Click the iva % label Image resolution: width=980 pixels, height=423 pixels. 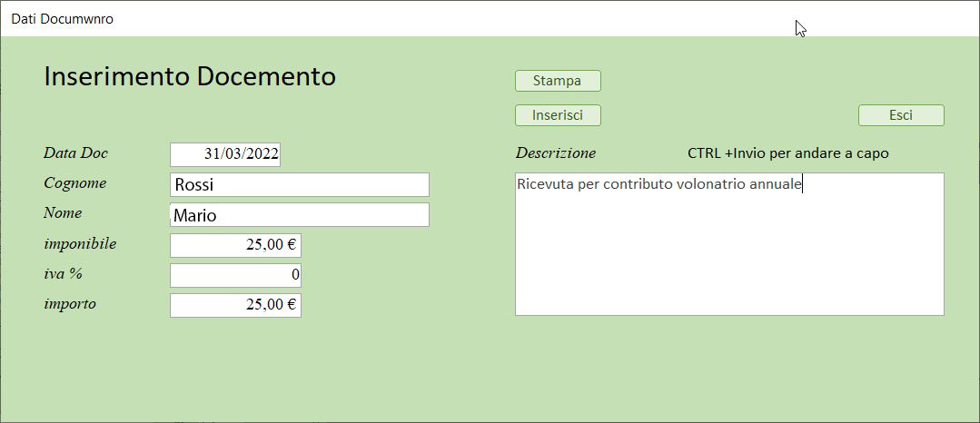[x=64, y=273]
